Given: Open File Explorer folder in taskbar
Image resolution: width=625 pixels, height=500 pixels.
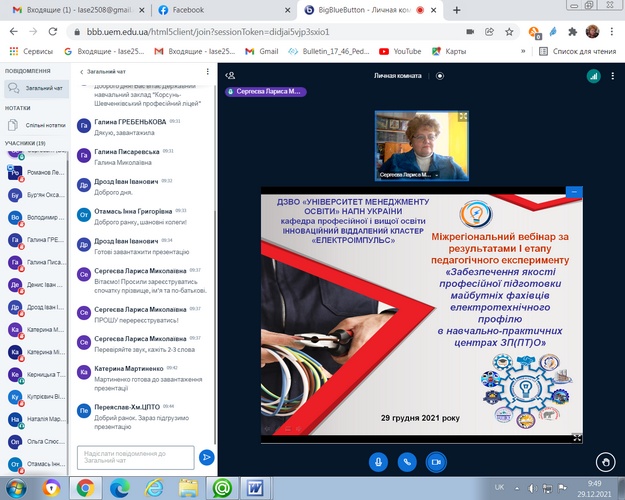Looking at the screenshot, I should click(188, 488).
